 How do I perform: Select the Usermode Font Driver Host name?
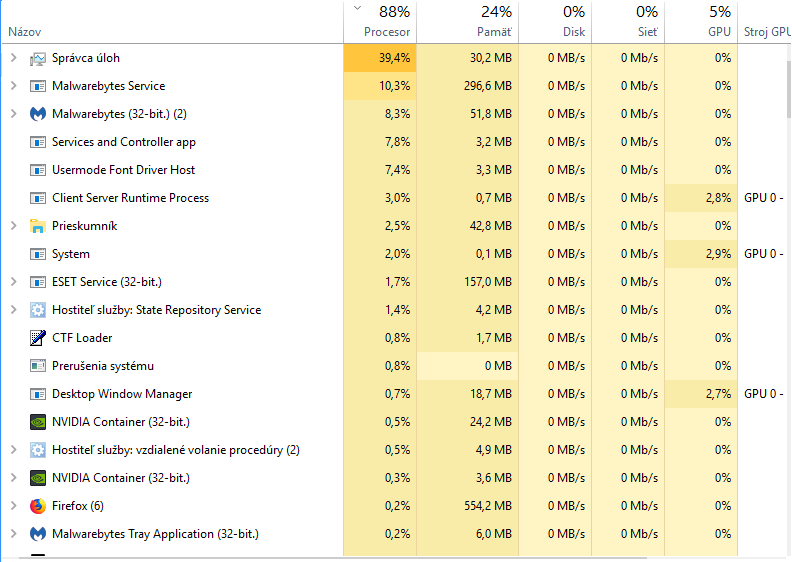pyautogui.click(x=123, y=170)
